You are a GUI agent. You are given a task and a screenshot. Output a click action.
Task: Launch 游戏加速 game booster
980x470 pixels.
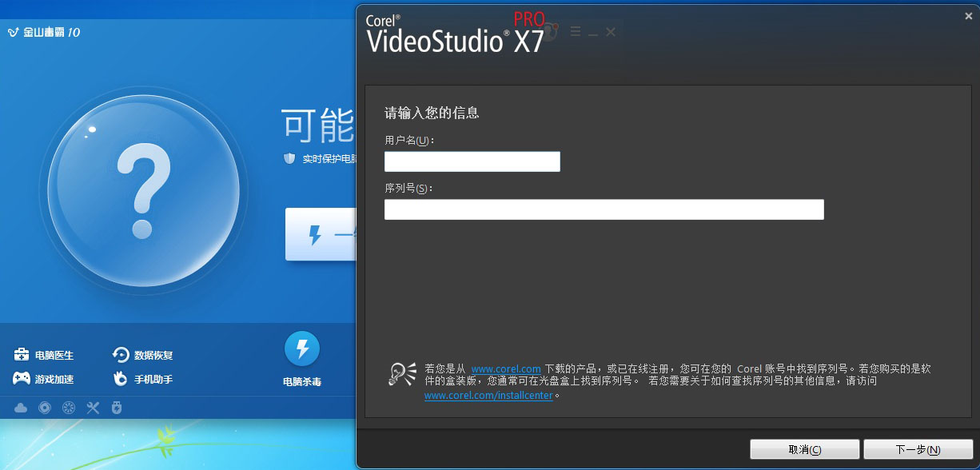point(44,379)
